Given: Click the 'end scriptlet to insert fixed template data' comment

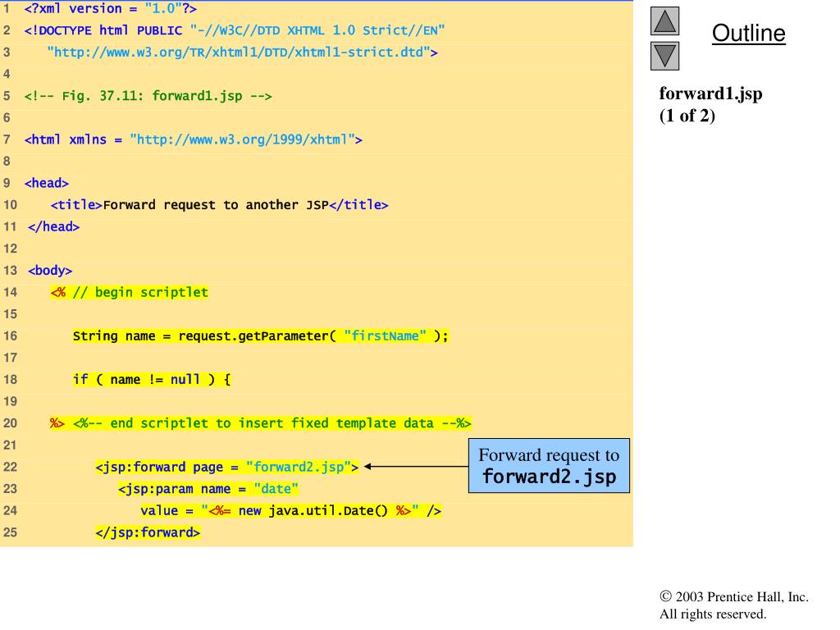Looking at the screenshot, I should tap(272, 423).
